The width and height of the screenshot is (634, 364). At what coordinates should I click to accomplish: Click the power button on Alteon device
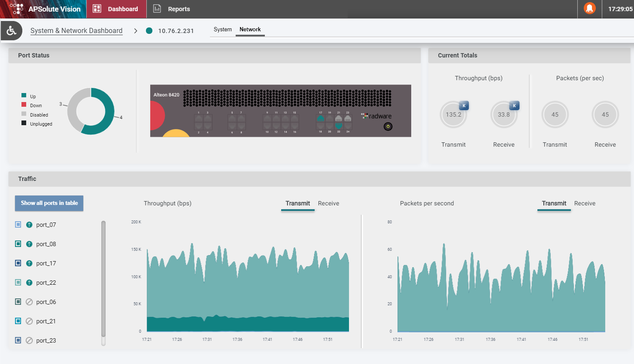tap(388, 126)
